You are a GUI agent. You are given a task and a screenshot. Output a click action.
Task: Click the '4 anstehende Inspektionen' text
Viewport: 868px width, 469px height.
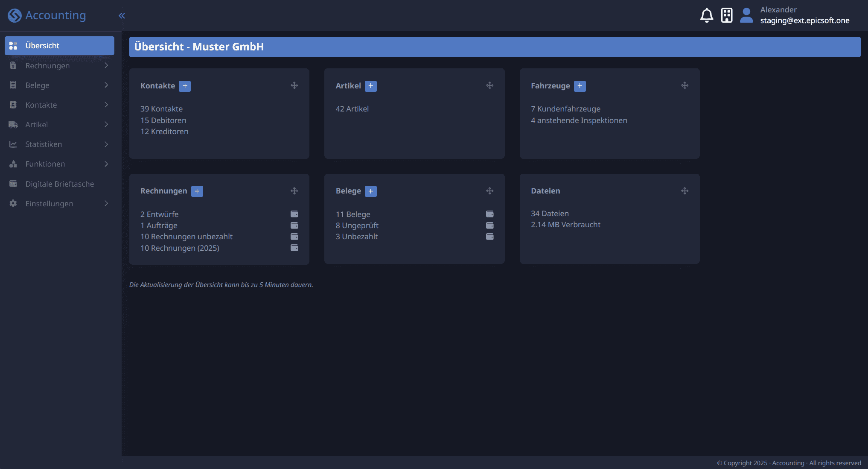tap(579, 120)
